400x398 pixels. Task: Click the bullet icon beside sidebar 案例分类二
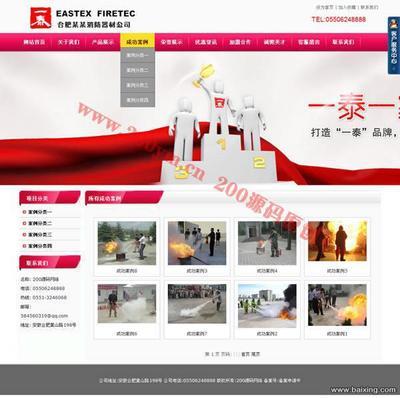point(24,223)
